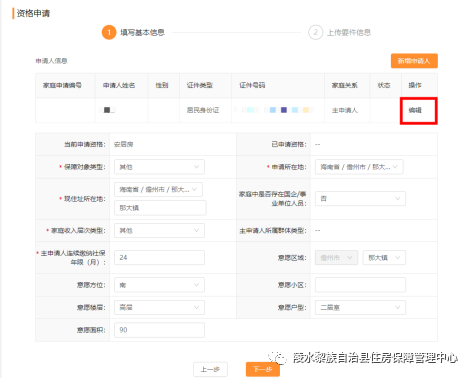
Task: Click the empty 意愿小区 input field
Action: pyautogui.click(x=360, y=285)
